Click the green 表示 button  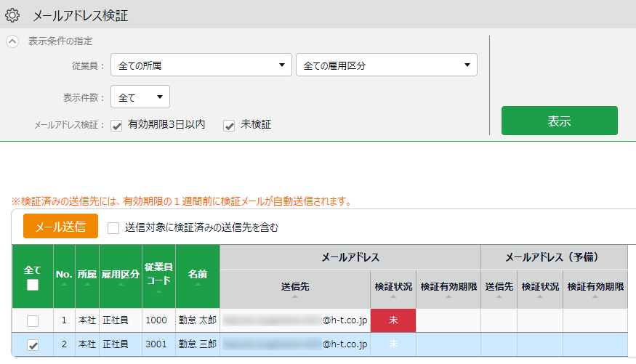559,121
